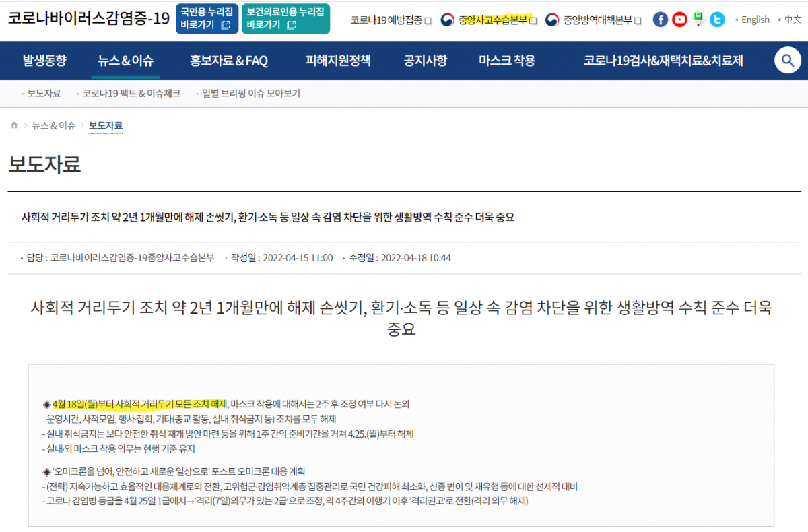
Task: Click 수정일 2022-04-18 10:44 text
Action: [399, 258]
